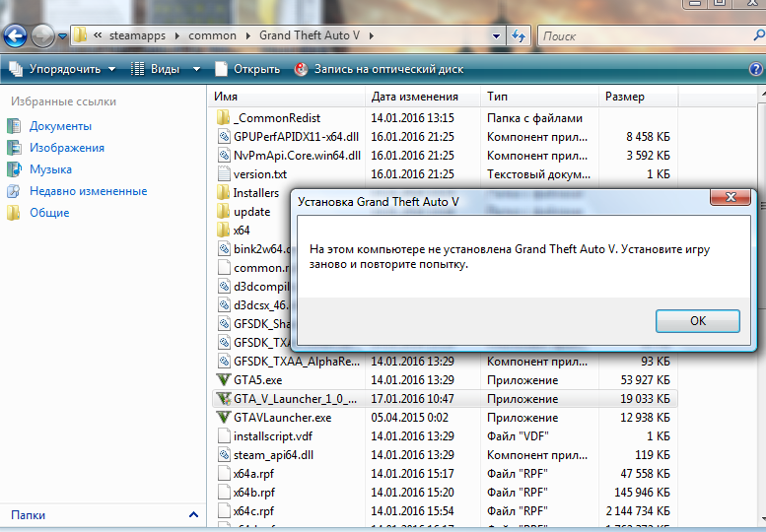Select the GFSDK_TXAA_AlphaRe file name

297,362
